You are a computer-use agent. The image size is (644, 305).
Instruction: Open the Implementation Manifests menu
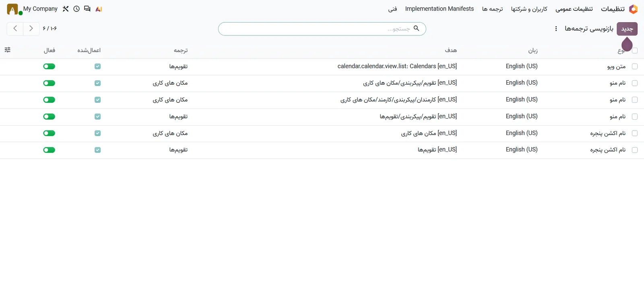pyautogui.click(x=440, y=9)
